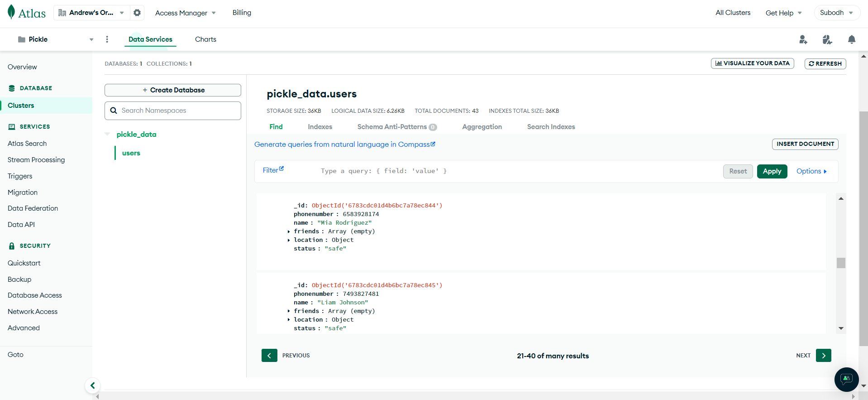The width and height of the screenshot is (868, 400).
Task: Open Clusters in sidebar
Action: coord(21,106)
